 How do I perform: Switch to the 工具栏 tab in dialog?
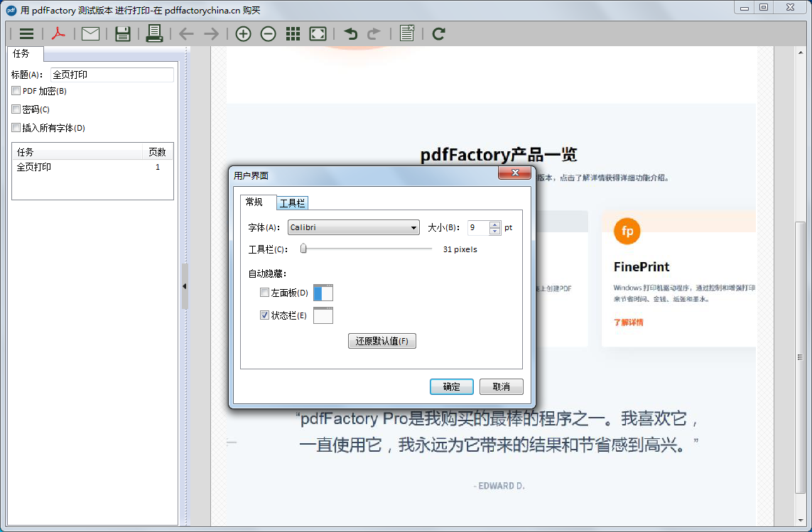(293, 203)
